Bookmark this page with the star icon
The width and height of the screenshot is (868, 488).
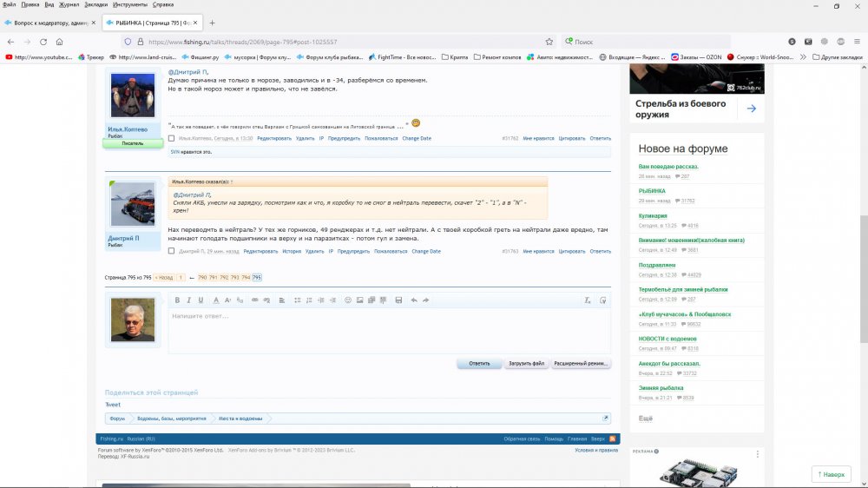tap(549, 41)
